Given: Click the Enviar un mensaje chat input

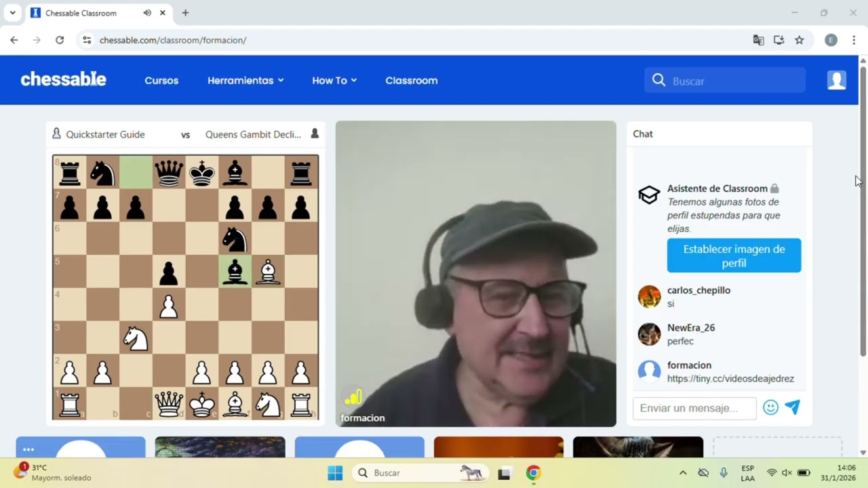Looking at the screenshot, I should [694, 408].
